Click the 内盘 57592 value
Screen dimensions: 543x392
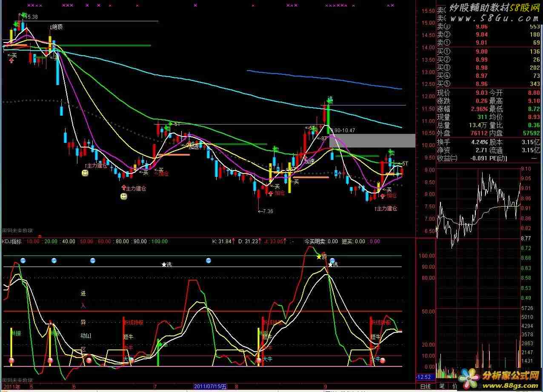(x=532, y=133)
